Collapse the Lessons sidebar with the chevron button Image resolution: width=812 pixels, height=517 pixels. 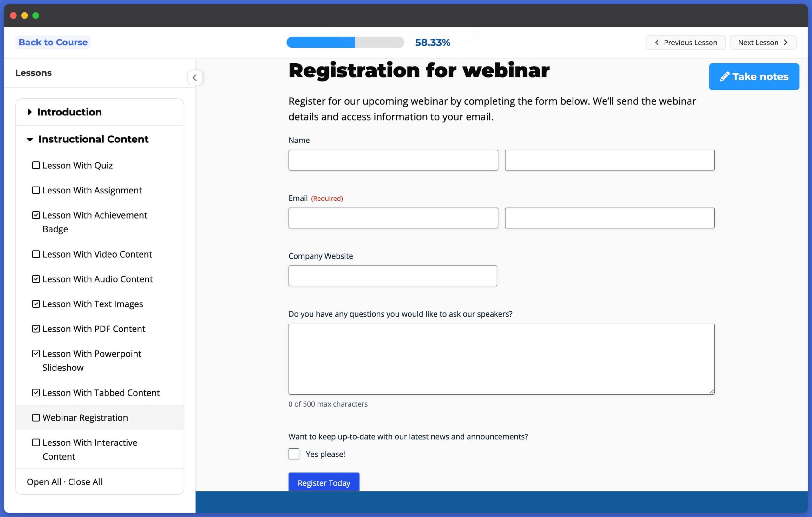click(194, 78)
